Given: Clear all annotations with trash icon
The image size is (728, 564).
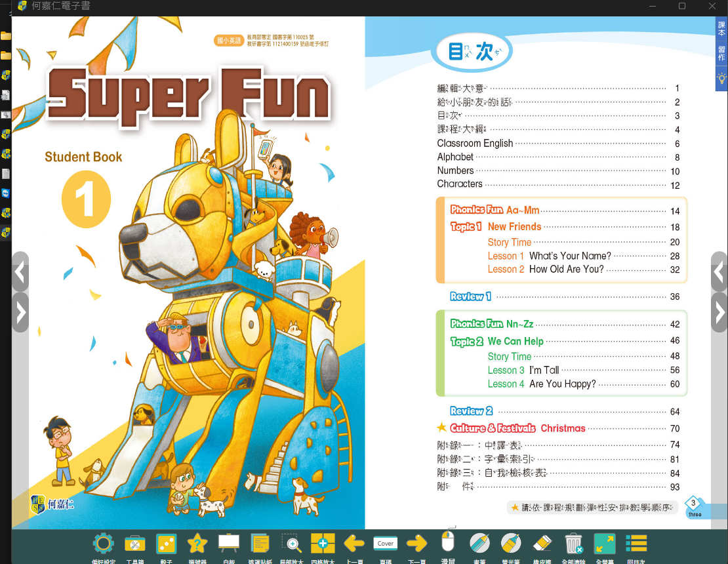Looking at the screenshot, I should coord(574,543).
